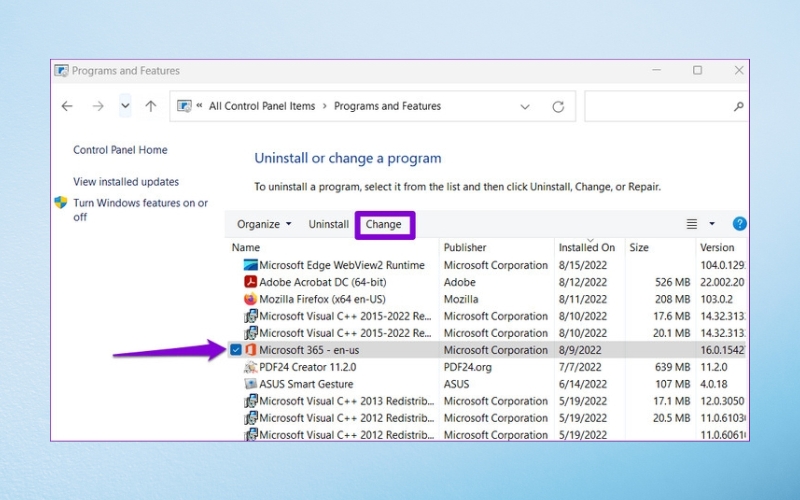
Task: Open the Organize menu
Action: (264, 224)
